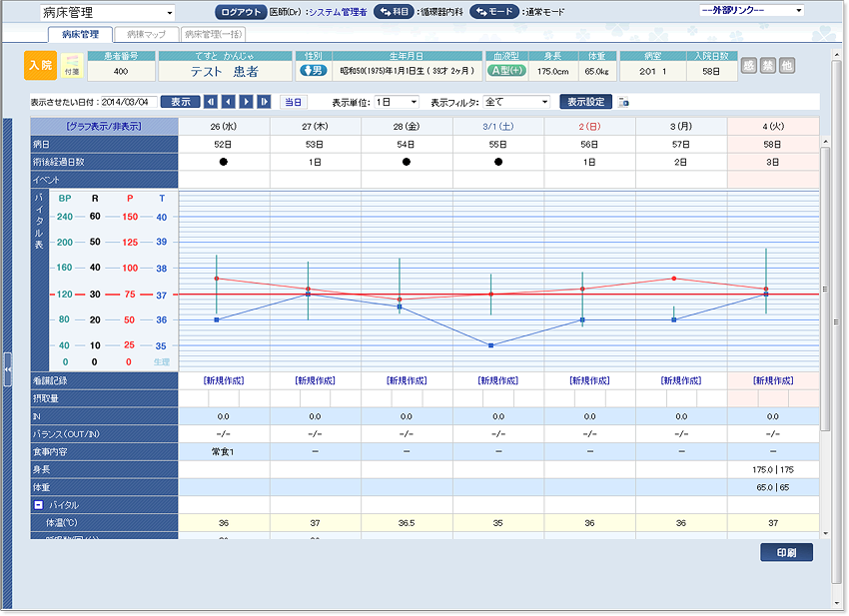Image resolution: width=849 pixels, height=616 pixels.
Task: Open 表示設定 settings button
Action: pyautogui.click(x=586, y=102)
